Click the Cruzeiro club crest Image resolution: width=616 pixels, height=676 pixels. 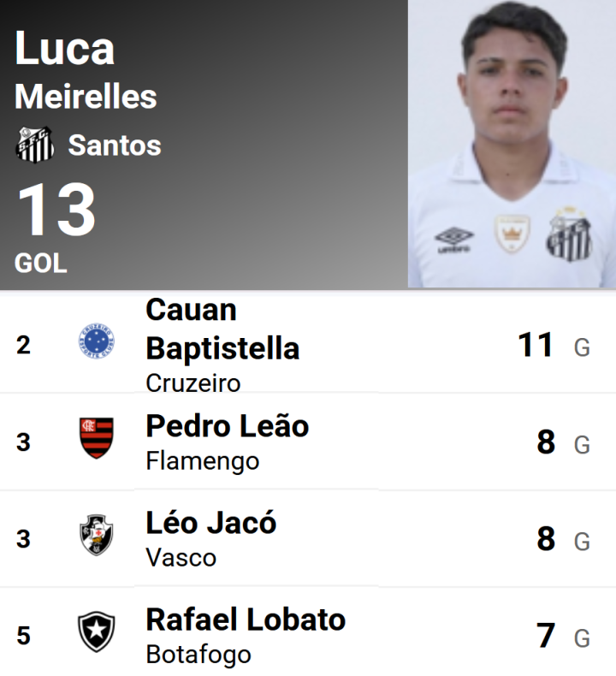[x=97, y=342]
